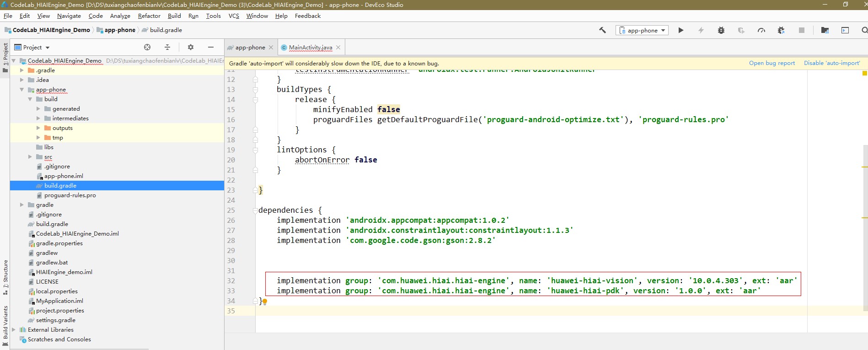Open the Build menu
868x350 pixels.
point(174,16)
